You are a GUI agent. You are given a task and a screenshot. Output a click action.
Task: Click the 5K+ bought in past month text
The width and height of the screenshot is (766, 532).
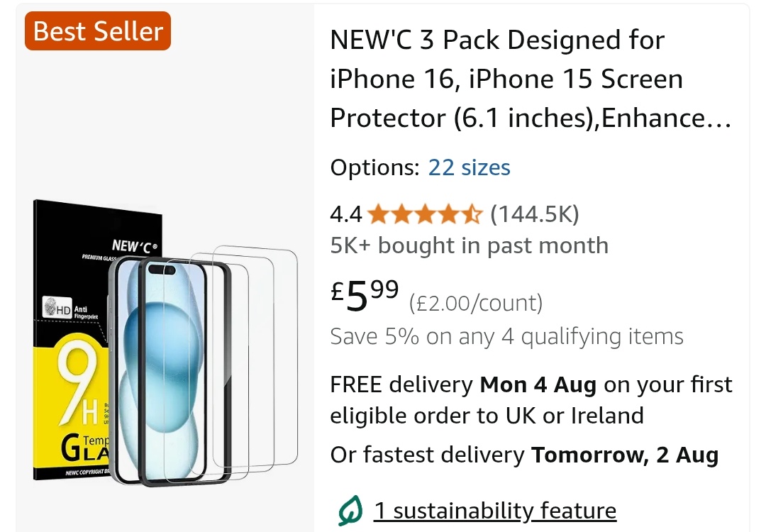coord(469,245)
